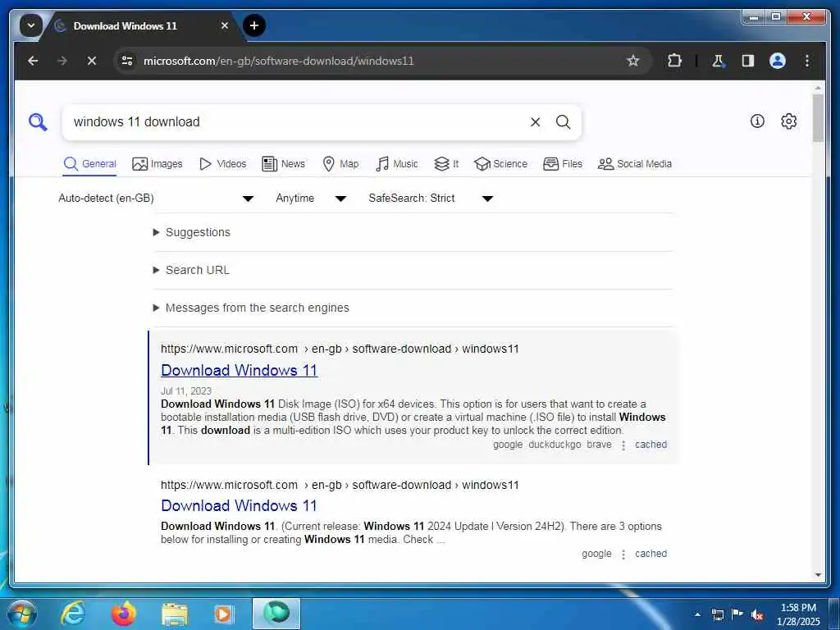Image resolution: width=840 pixels, height=630 pixels.
Task: Open site information icon in address bar
Action: [127, 61]
